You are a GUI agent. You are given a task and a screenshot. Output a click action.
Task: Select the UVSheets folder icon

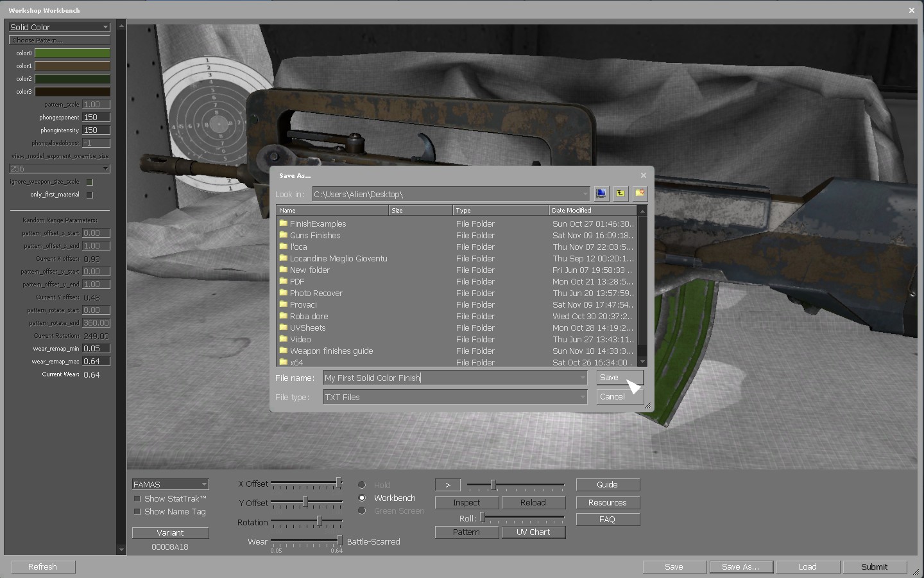tap(283, 328)
